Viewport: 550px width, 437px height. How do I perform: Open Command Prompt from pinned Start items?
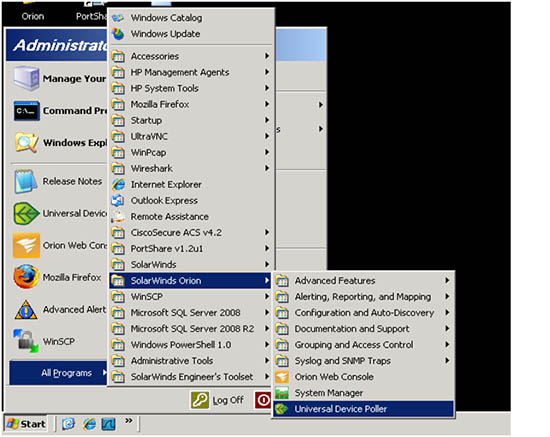60,111
